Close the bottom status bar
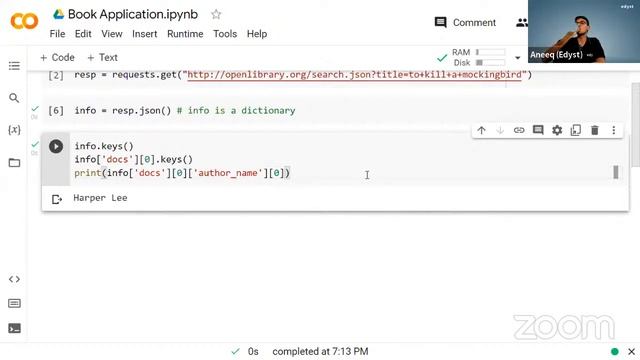Viewport: 640px width, 360px height. pos(631,351)
